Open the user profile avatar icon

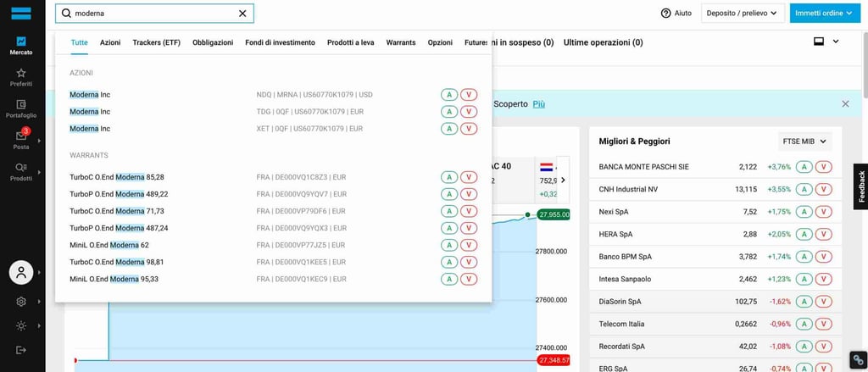pyautogui.click(x=21, y=272)
